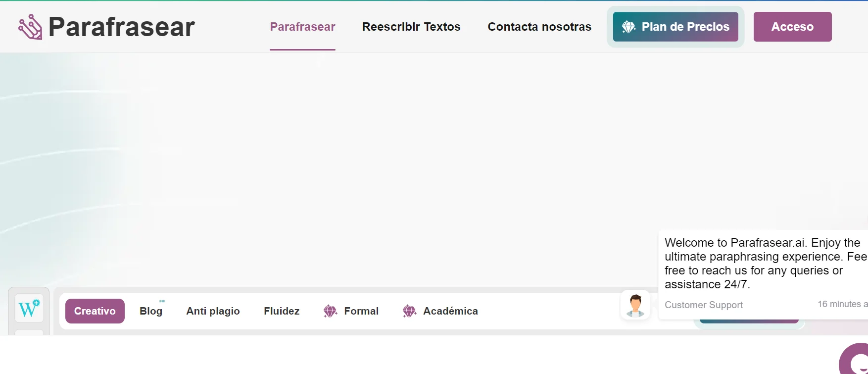Click the Parafrasear logo icon
The height and width of the screenshot is (374, 868).
31,27
